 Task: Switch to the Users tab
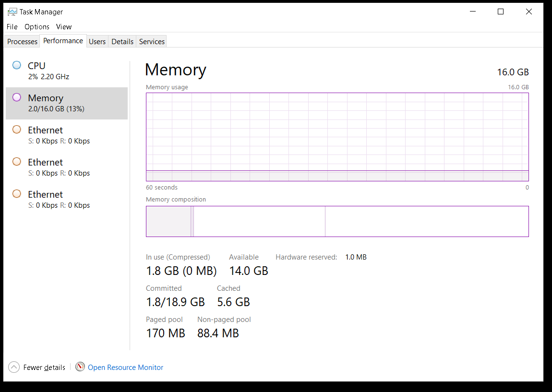pos(97,42)
